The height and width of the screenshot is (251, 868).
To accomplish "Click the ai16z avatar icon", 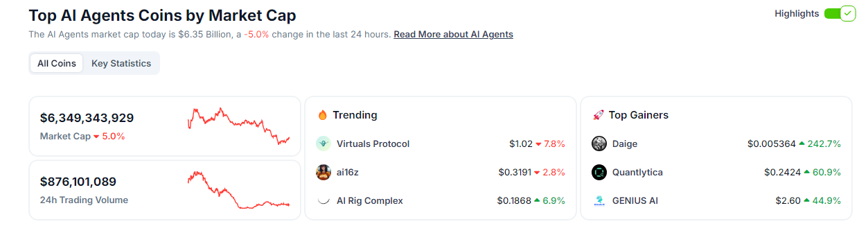I will [x=323, y=172].
